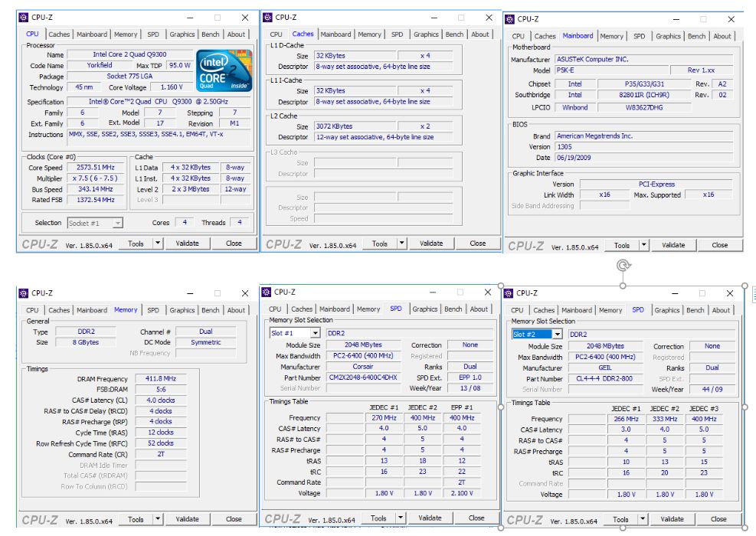756x536 pixels.
Task: Click the Close button in the Memory window
Action: click(234, 519)
